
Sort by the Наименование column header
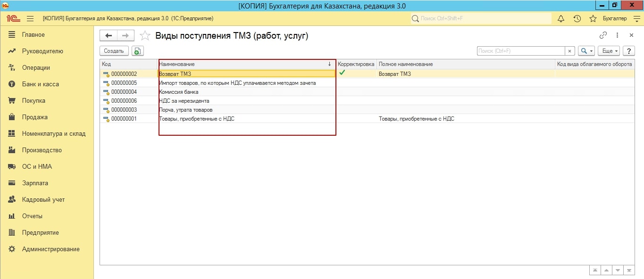click(245, 64)
